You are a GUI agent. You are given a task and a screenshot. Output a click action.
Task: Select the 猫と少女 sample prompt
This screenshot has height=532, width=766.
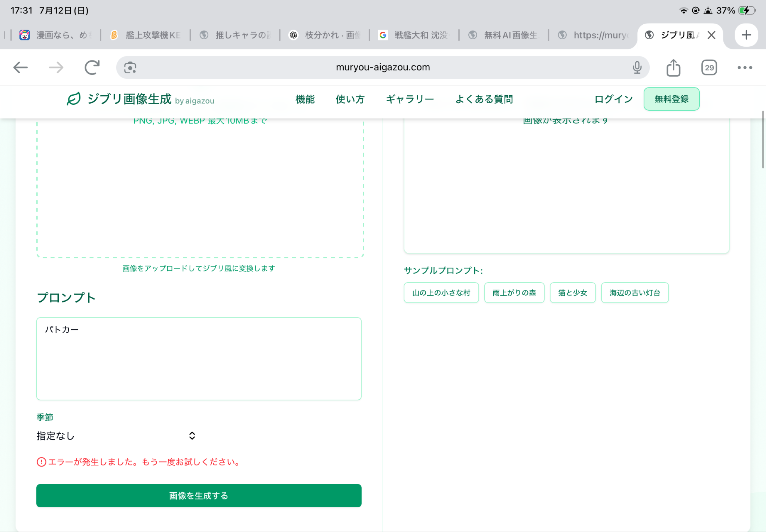click(573, 293)
